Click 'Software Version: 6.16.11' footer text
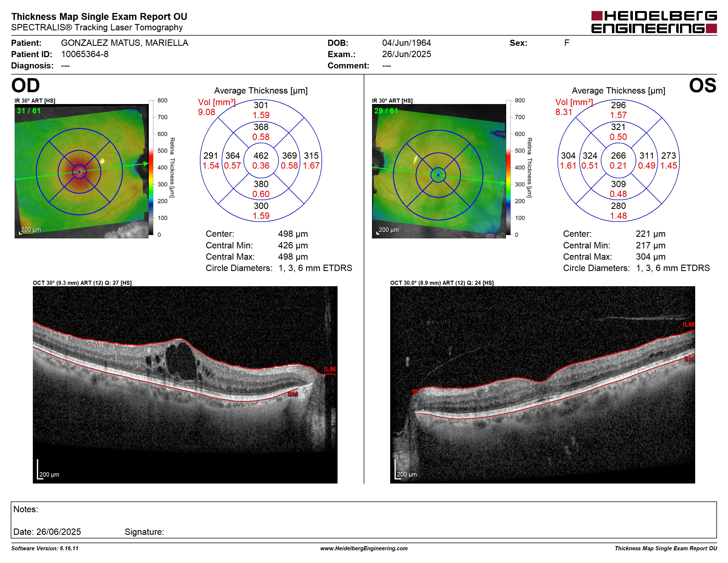Viewport: 728px width, 563px height. point(45,548)
